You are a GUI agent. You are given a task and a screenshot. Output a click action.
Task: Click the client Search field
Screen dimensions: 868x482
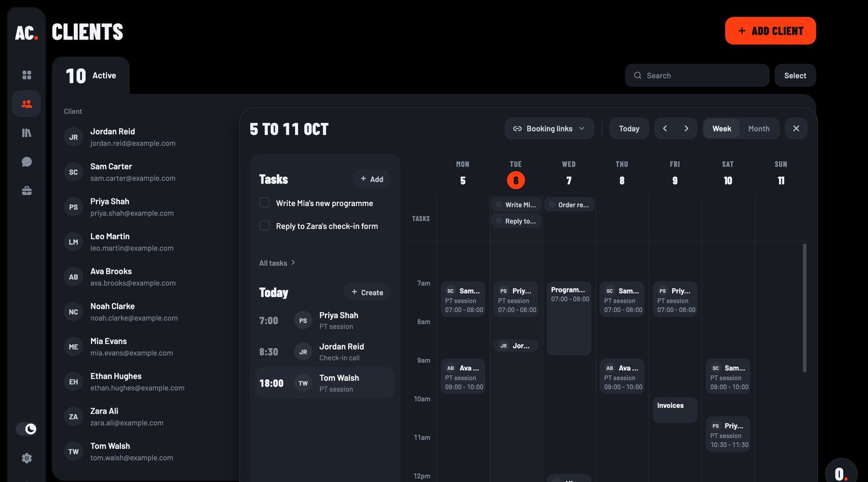pos(697,75)
